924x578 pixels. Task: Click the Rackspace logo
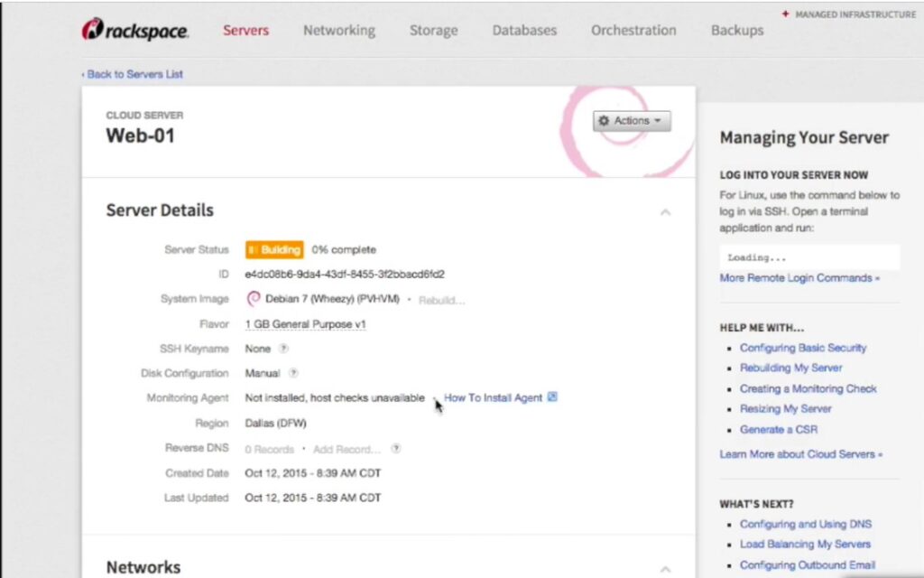pyautogui.click(x=135, y=30)
